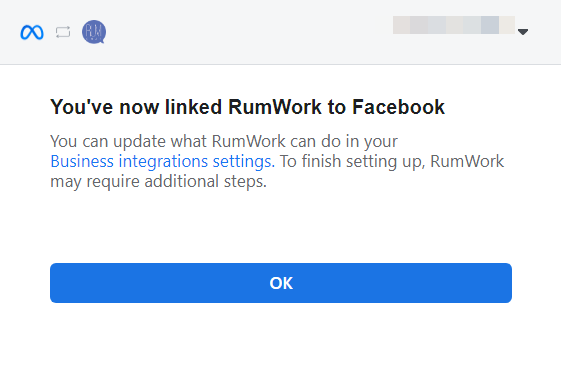Click the RumWork app avatar icon
The height and width of the screenshot is (368, 561).
[x=94, y=32]
